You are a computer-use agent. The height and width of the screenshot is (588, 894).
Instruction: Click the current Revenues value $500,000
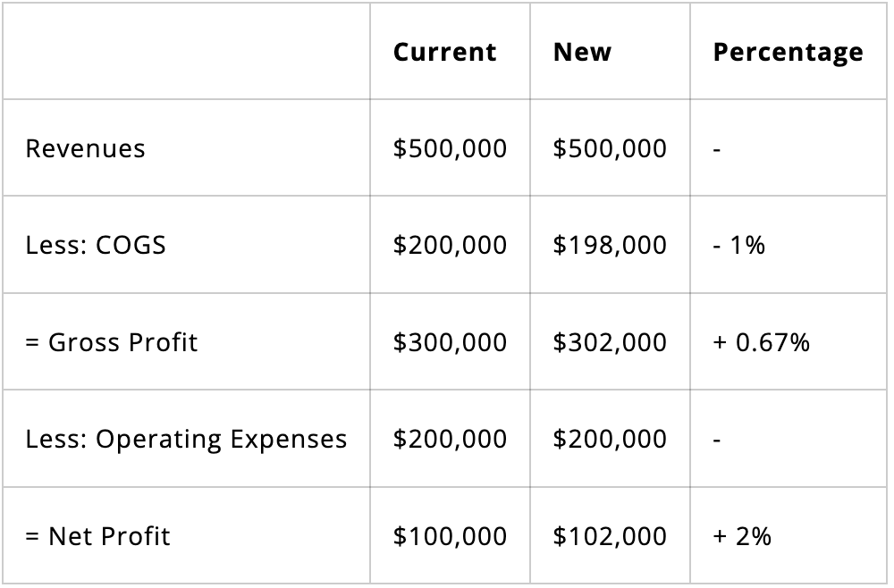(450, 148)
